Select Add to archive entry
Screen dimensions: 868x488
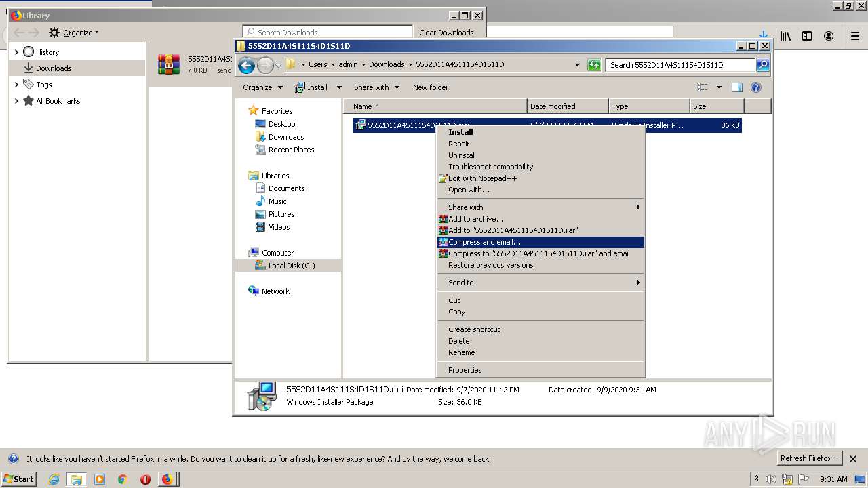click(x=540, y=219)
